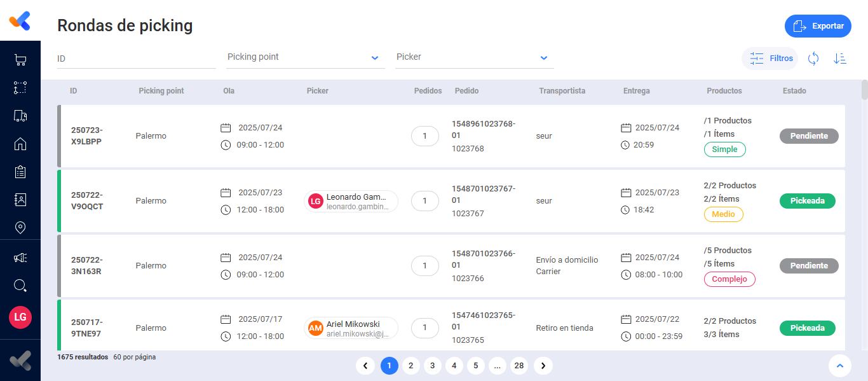Open the magnifier search sidebar icon
The height and width of the screenshot is (381, 868).
20,286
